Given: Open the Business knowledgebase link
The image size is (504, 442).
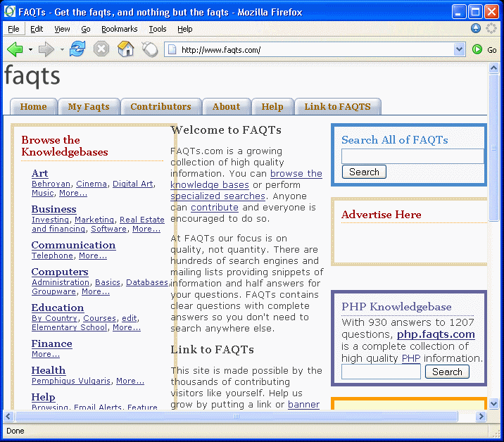Looking at the screenshot, I should point(54,209).
